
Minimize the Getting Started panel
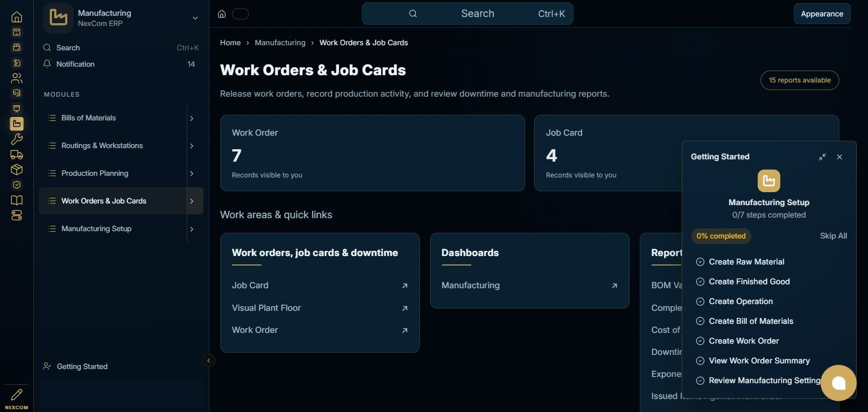822,157
